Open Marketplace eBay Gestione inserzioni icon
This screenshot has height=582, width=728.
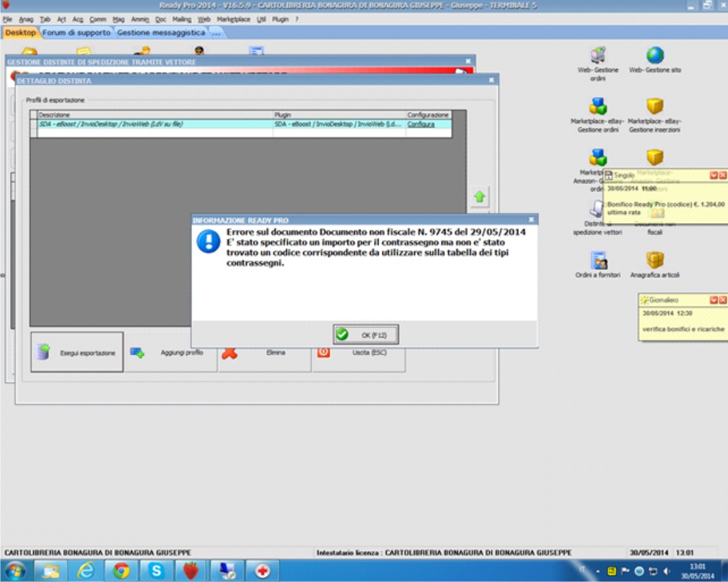pos(655,115)
